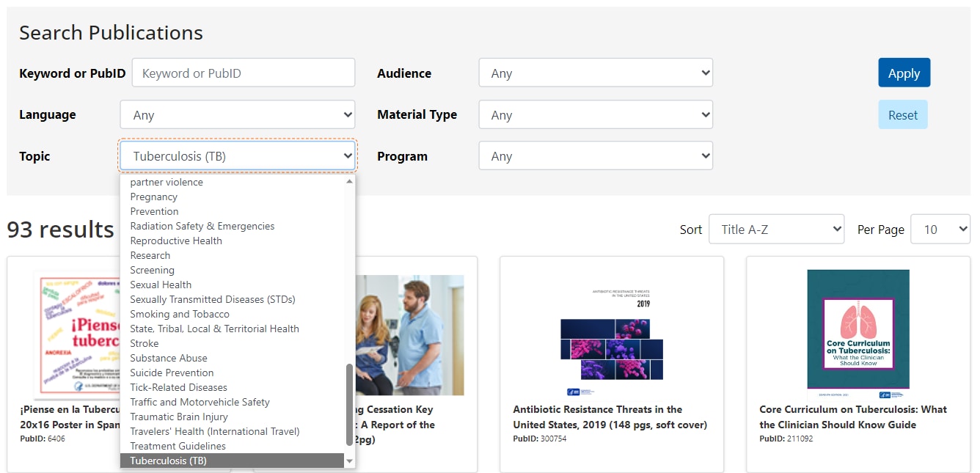Click the PubID 211092 text
Screen dimensions: 980x473
(x=786, y=439)
